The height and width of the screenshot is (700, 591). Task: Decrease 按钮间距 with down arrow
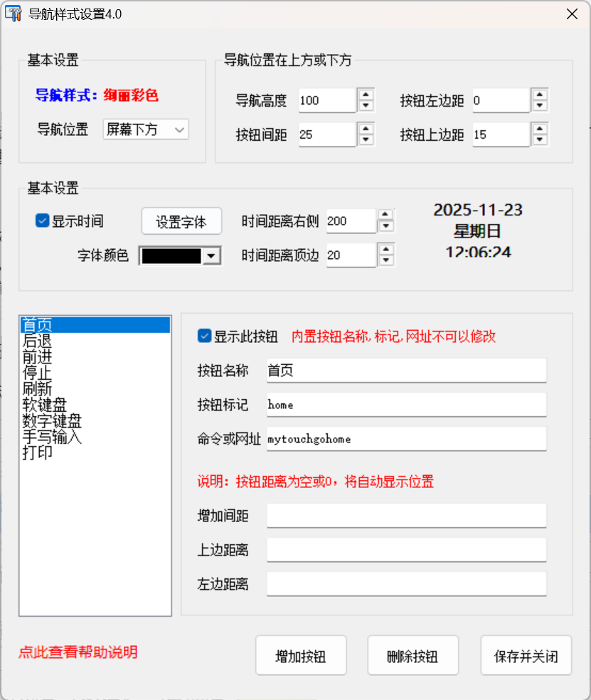click(366, 140)
